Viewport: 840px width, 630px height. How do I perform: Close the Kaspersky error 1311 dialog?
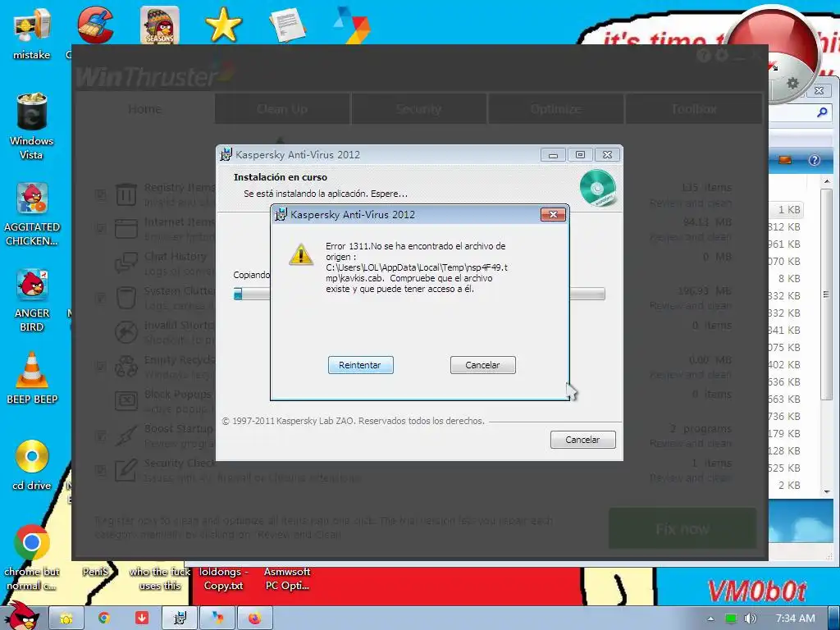[x=554, y=214]
